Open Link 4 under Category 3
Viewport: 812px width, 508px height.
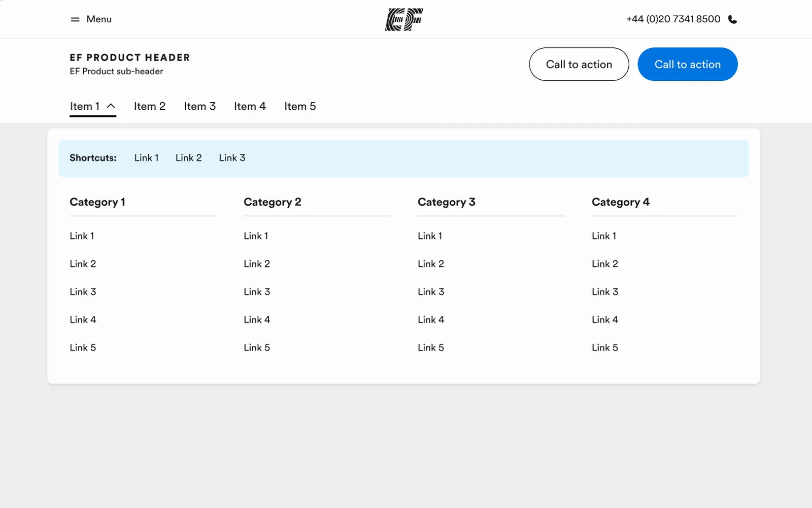click(x=431, y=320)
